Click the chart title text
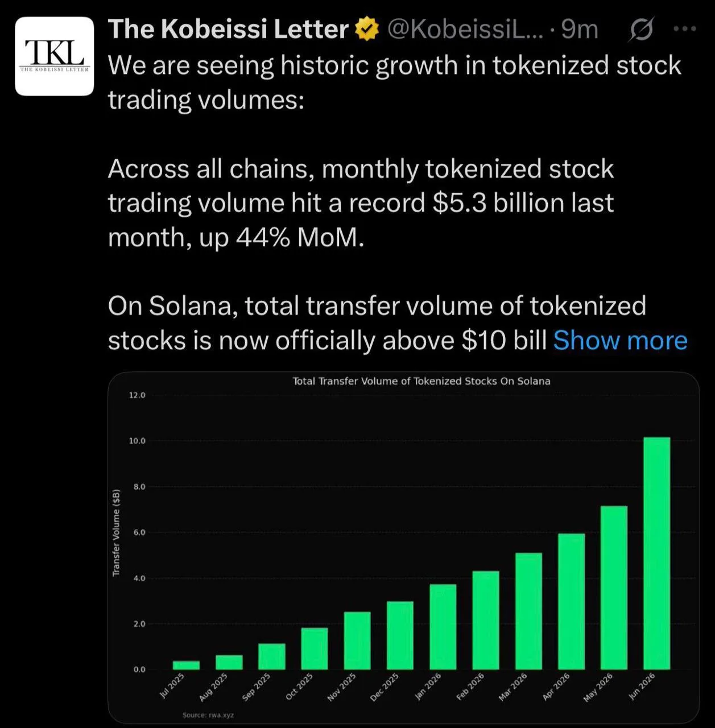The width and height of the screenshot is (715, 728). (421, 381)
